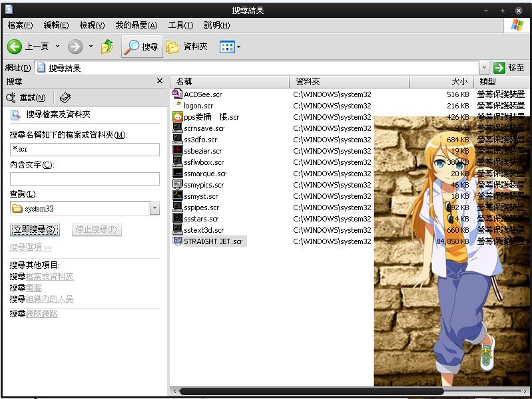The width and height of the screenshot is (532, 399).
Task: Click the 網際網路 search link
Action: click(x=42, y=314)
